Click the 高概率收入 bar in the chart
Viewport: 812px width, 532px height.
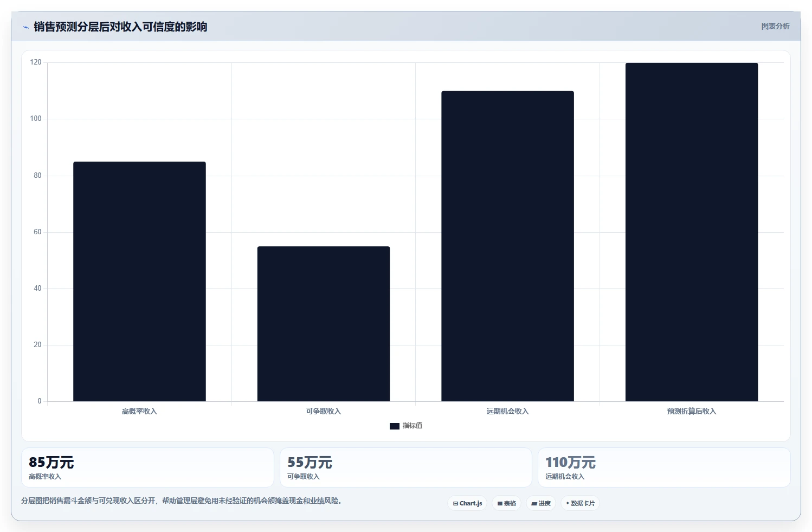click(139, 281)
